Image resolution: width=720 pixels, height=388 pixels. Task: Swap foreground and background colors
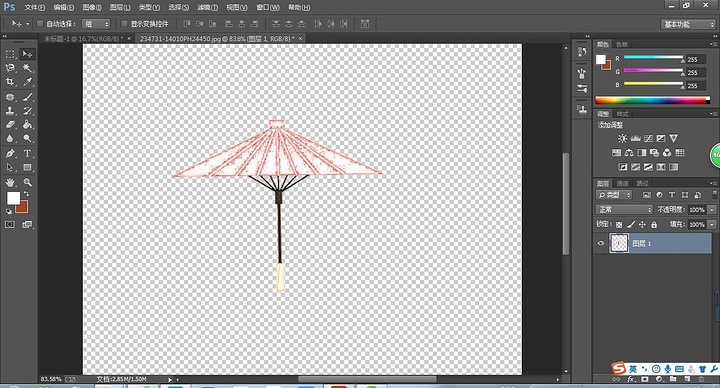26,194
